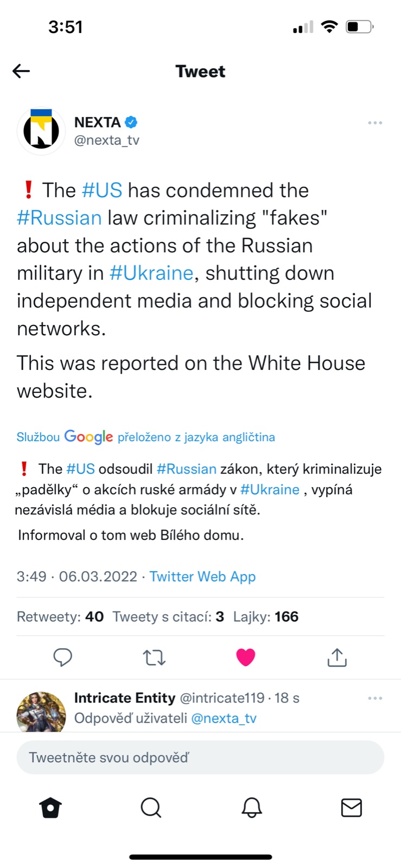Viewport: 401px width, 868px height.
Task: Show the Lajky likes list
Action: (266, 617)
